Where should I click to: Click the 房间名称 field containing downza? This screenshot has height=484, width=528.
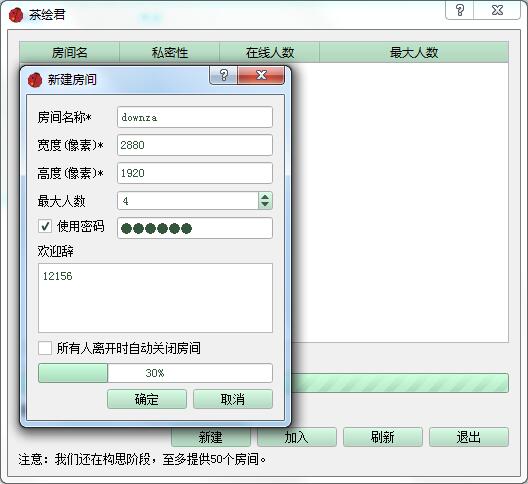[x=195, y=117]
